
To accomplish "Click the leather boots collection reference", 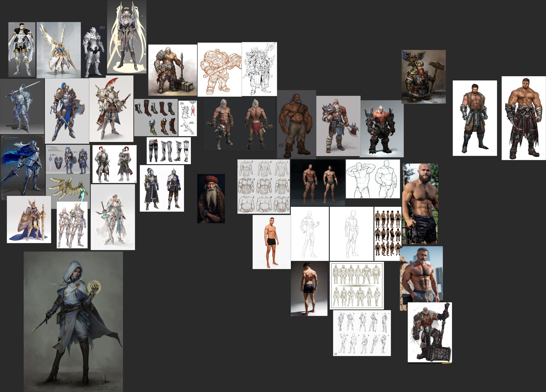I will (x=156, y=118).
